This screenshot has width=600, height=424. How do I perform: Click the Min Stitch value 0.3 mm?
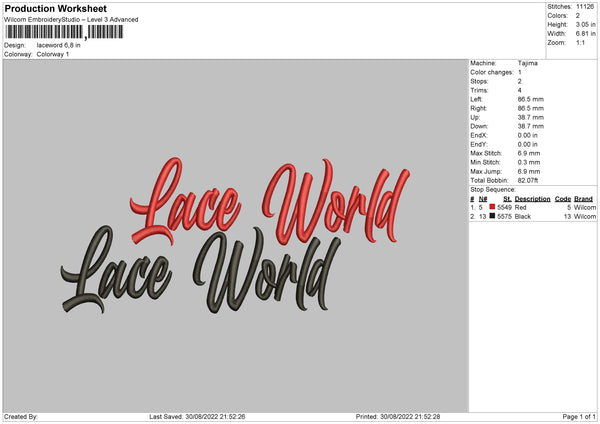tap(529, 163)
